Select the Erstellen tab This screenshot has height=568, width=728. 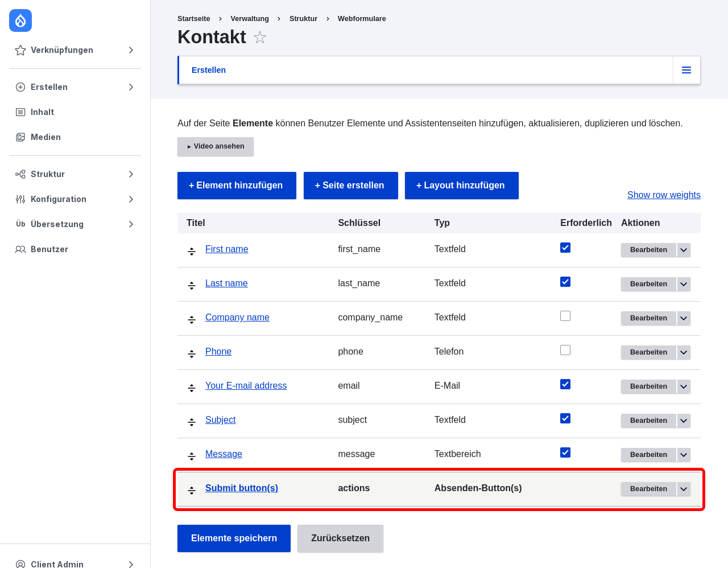point(209,70)
